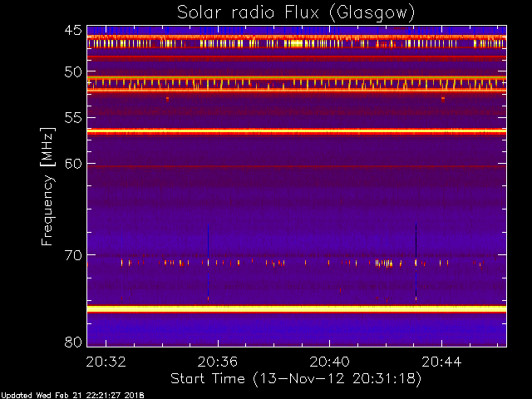Click the 60 frequency tick label
The image size is (532, 399).
[x=73, y=164]
